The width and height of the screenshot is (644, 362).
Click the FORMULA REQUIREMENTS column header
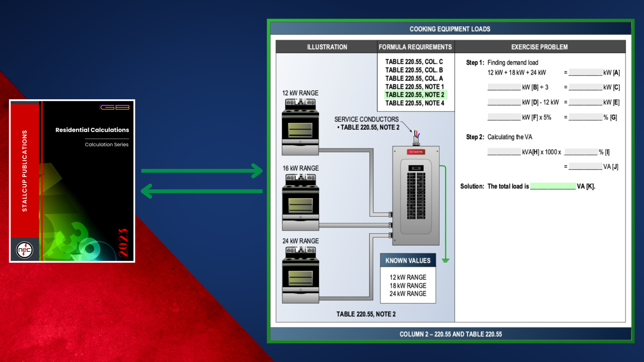415,47
